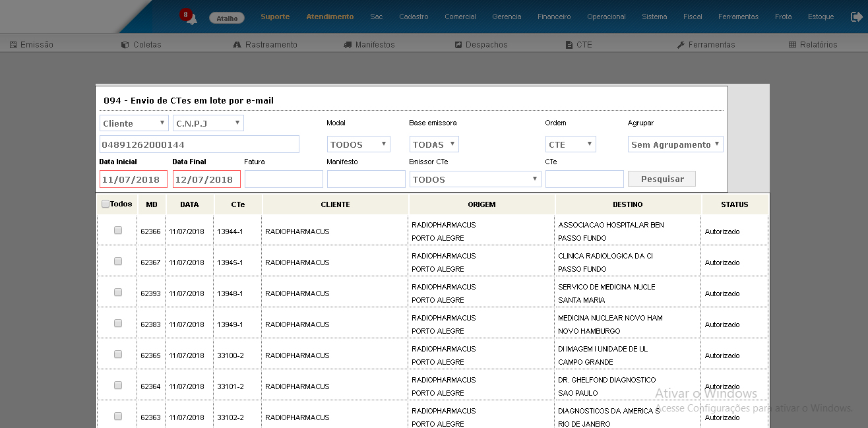Click the Data Inicial date field

pos(133,179)
